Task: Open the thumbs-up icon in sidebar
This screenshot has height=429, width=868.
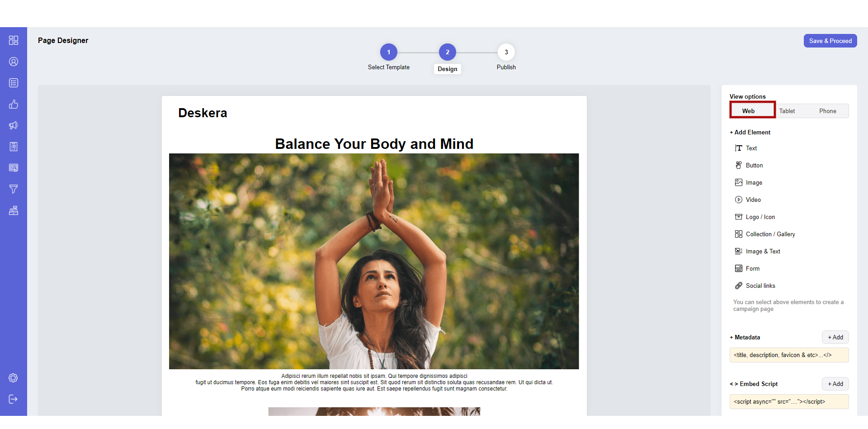Action: coord(14,104)
